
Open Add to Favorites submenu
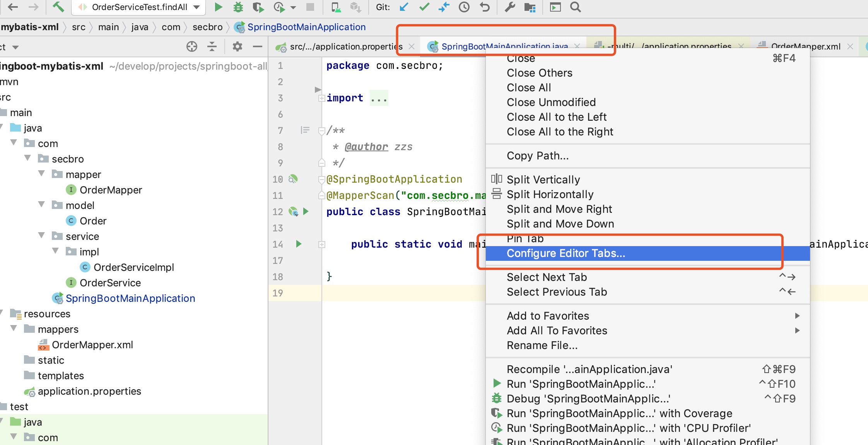pyautogui.click(x=648, y=316)
